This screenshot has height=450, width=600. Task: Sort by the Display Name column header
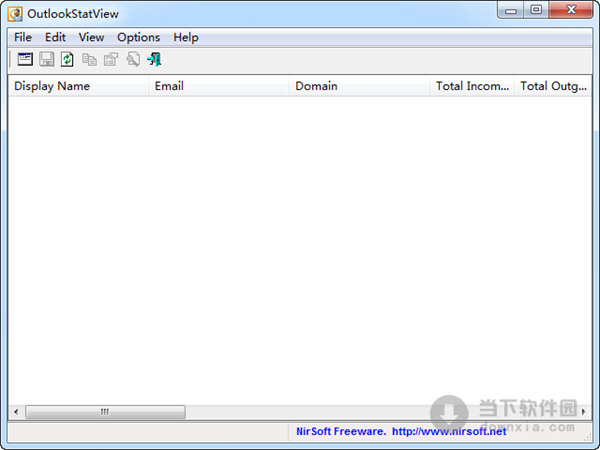(x=78, y=86)
